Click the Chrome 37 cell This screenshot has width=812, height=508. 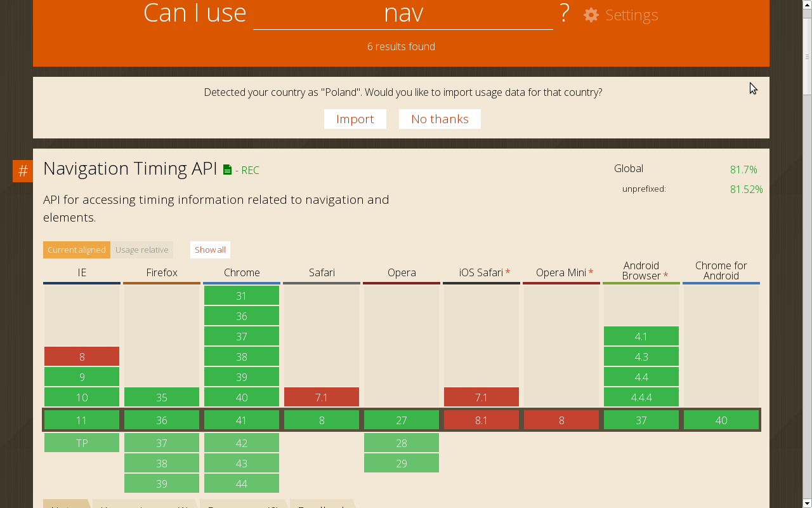click(x=242, y=336)
